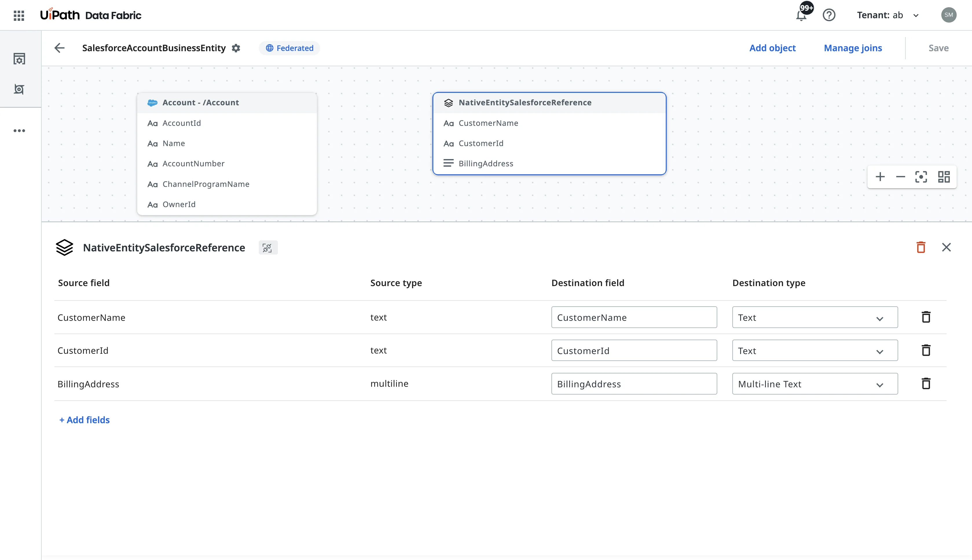The image size is (972, 560).
Task: Delete the CustomerId row
Action: tap(926, 350)
